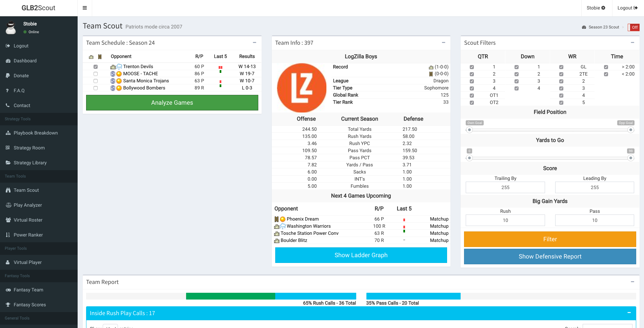Screen dimensions: 644x328
Task: Uncheck the OT1 quarter filter
Action: [471, 96]
